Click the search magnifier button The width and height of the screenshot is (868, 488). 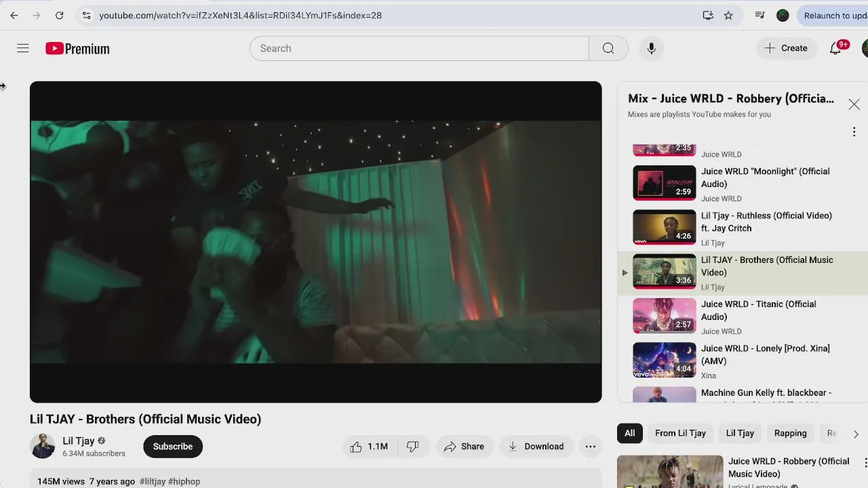608,48
